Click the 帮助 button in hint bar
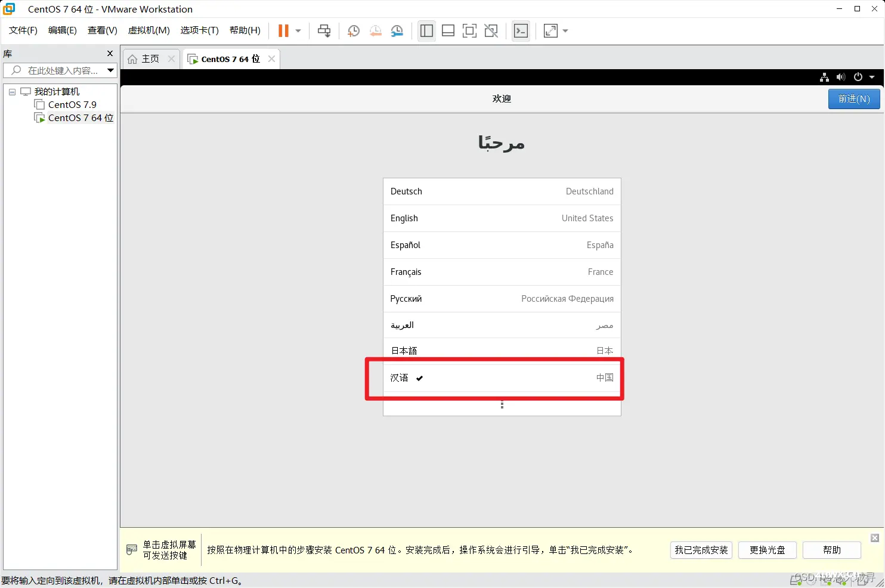The width and height of the screenshot is (885, 588). pos(832,550)
